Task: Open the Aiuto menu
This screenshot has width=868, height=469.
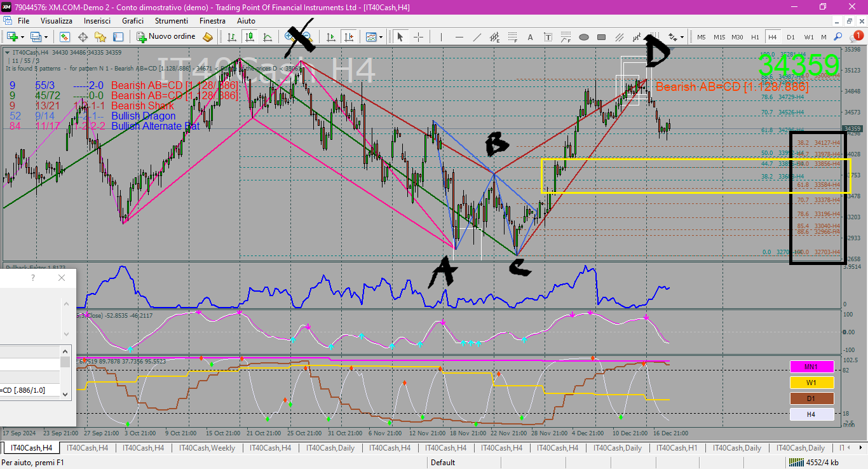Action: [247, 21]
